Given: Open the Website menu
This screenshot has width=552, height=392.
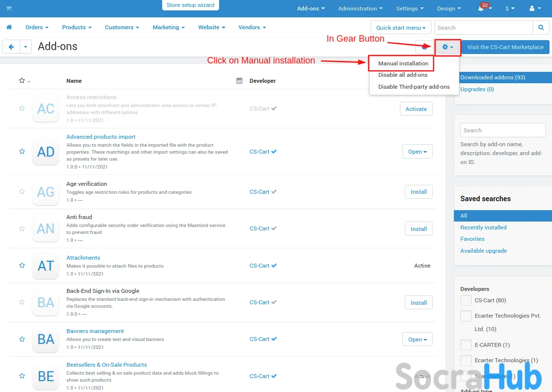Looking at the screenshot, I should click(x=212, y=27).
